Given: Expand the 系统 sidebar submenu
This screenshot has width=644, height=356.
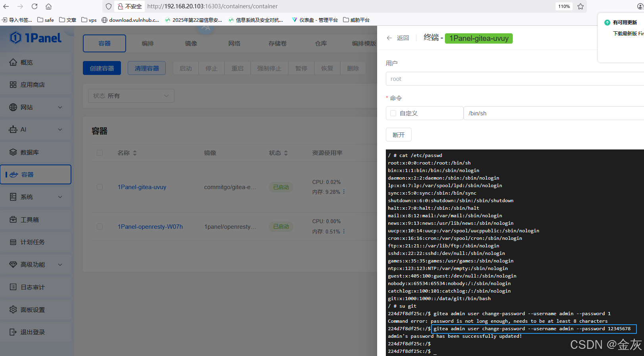Looking at the screenshot, I should coord(60,197).
